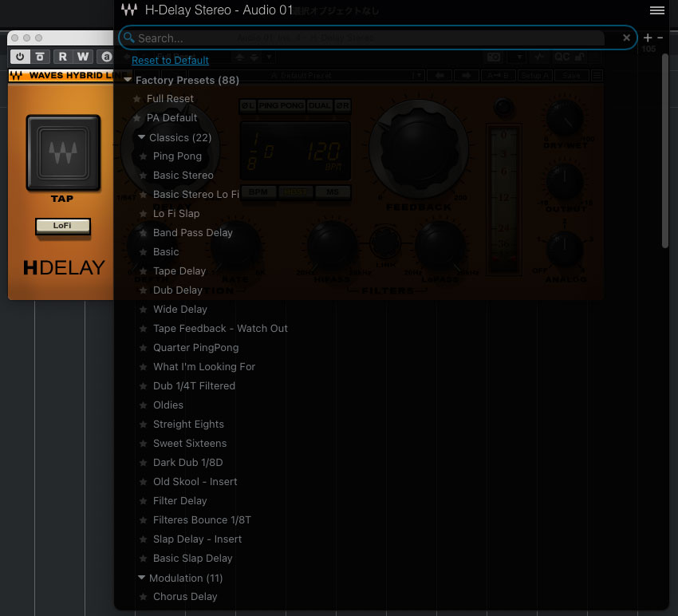Choose the Chorus Delay preset name
Viewport: 678px width, 616px height.
click(185, 597)
